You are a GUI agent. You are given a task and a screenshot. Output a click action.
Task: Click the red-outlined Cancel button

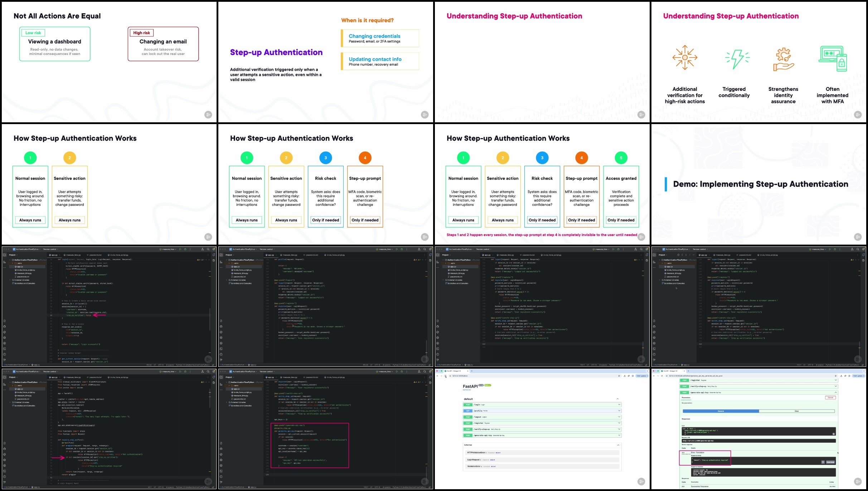[x=830, y=398]
